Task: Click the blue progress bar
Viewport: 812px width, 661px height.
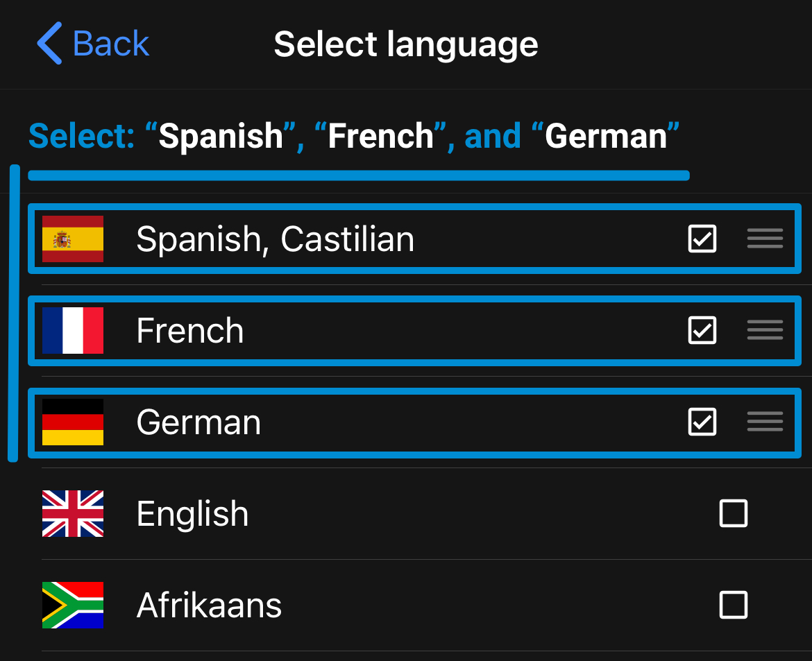Action: pyautogui.click(x=358, y=175)
